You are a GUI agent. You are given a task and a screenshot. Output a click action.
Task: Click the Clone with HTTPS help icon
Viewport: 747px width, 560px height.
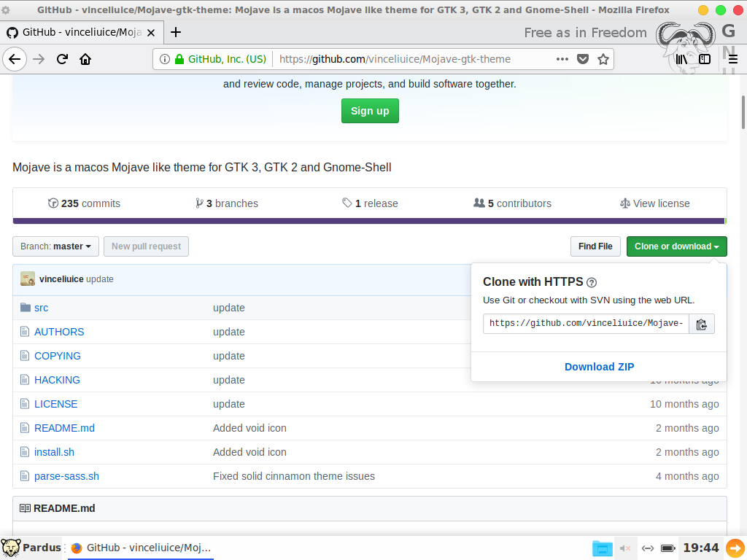click(x=592, y=282)
